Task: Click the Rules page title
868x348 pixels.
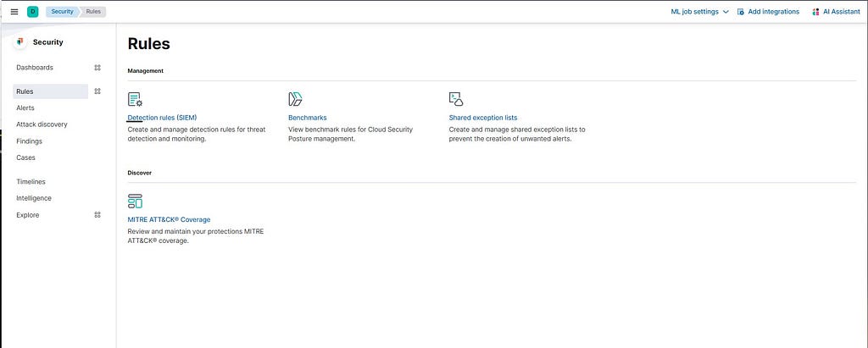Action: [149, 44]
